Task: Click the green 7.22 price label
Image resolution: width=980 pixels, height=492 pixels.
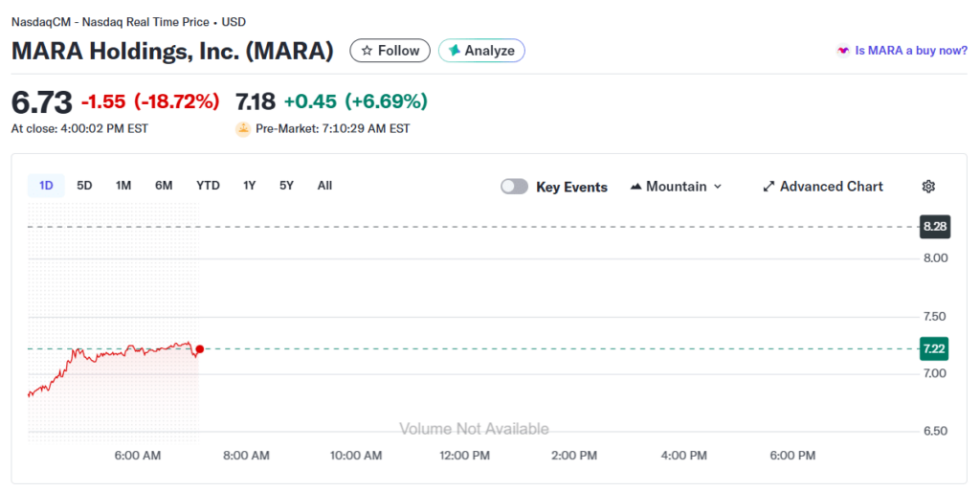Action: click(933, 348)
